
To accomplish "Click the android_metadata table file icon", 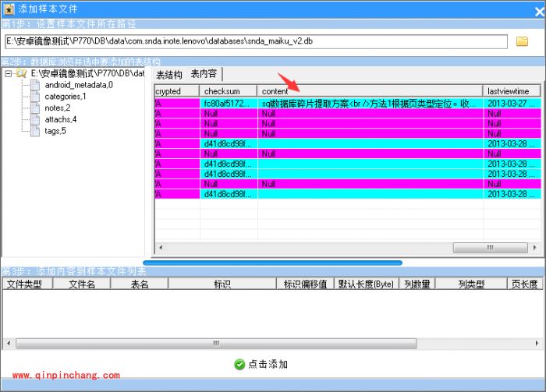I will (36, 84).
